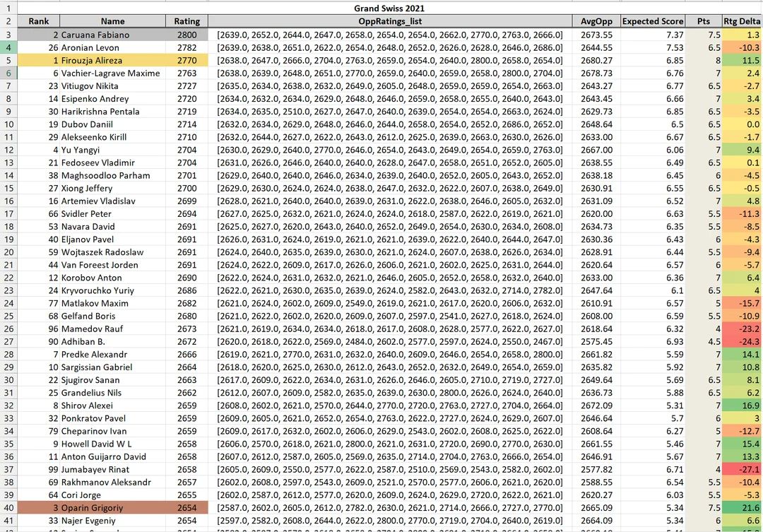Select the gray Caruana Fabiano name cell
This screenshot has width=763, height=532.
pyautogui.click(x=112, y=35)
